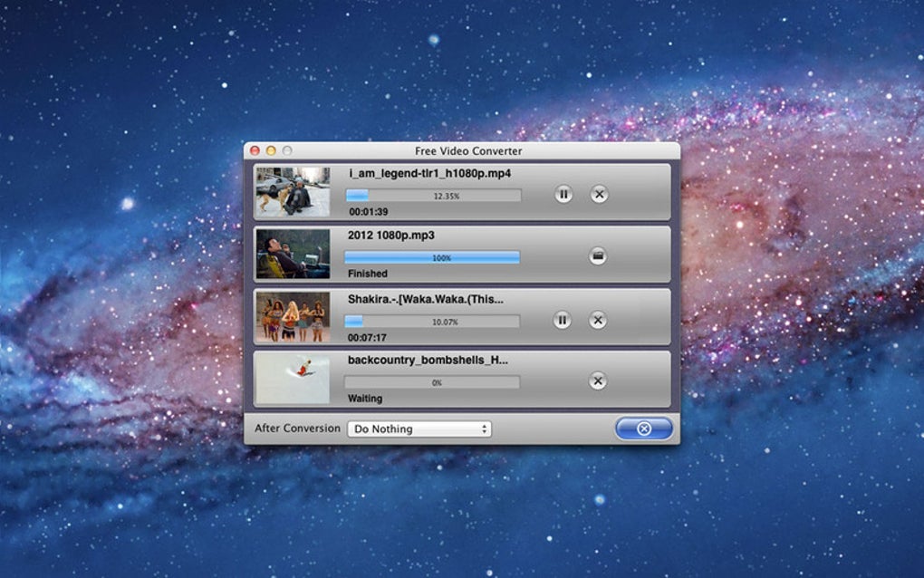Cancel the Shakira Waka Waka conversion
Screen dimensions: 924x578
click(598, 320)
